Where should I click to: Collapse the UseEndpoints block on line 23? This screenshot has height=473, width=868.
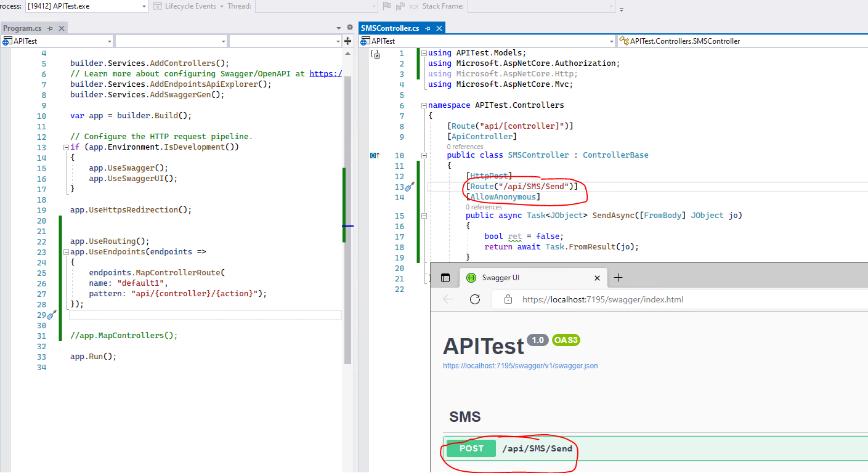66,252
